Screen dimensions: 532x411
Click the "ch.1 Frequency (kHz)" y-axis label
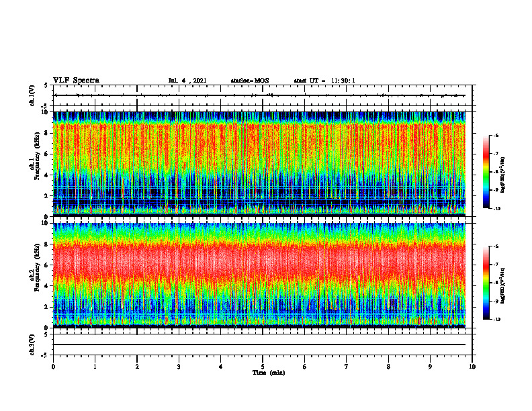click(x=35, y=156)
